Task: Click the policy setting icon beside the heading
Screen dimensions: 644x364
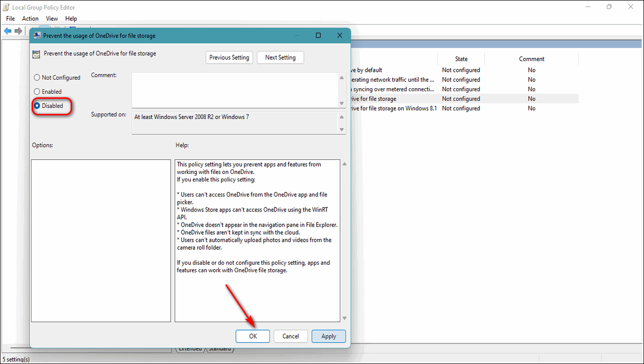Action: [37, 54]
